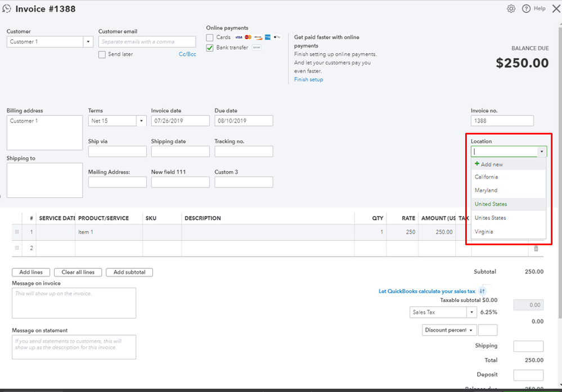Click the Custom 3 field
This screenshot has height=392, width=562.
[244, 182]
